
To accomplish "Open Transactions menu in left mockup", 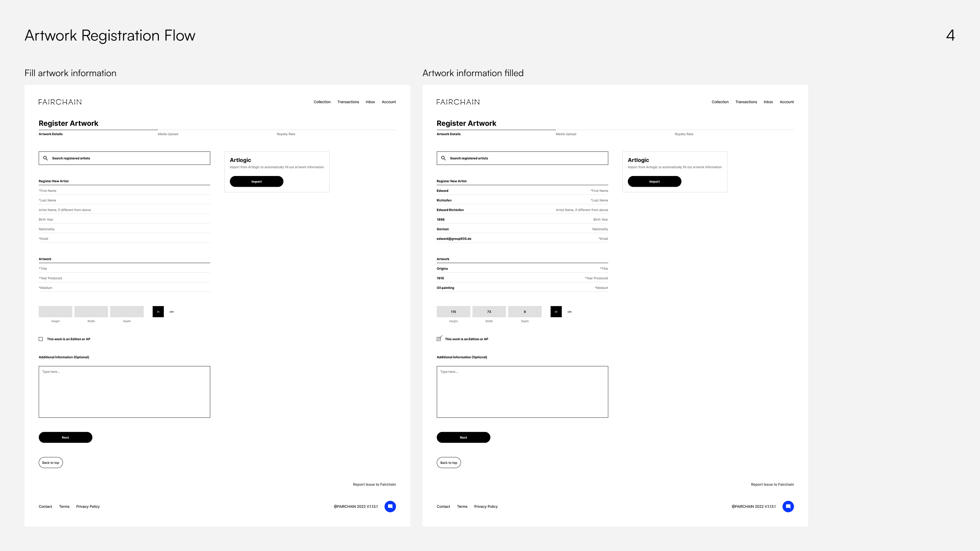I will [x=348, y=102].
